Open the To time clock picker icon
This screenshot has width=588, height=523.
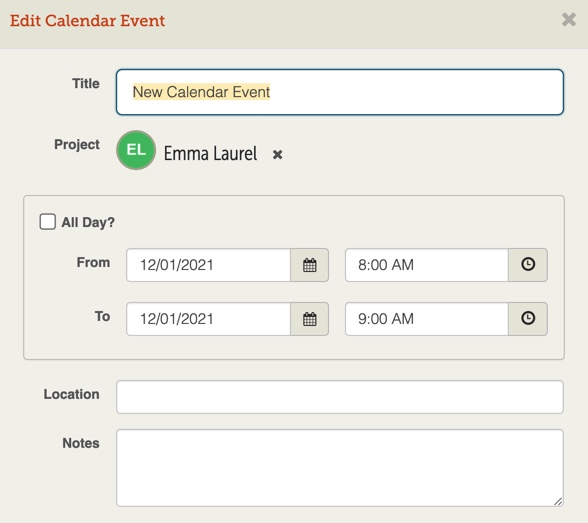click(x=528, y=319)
